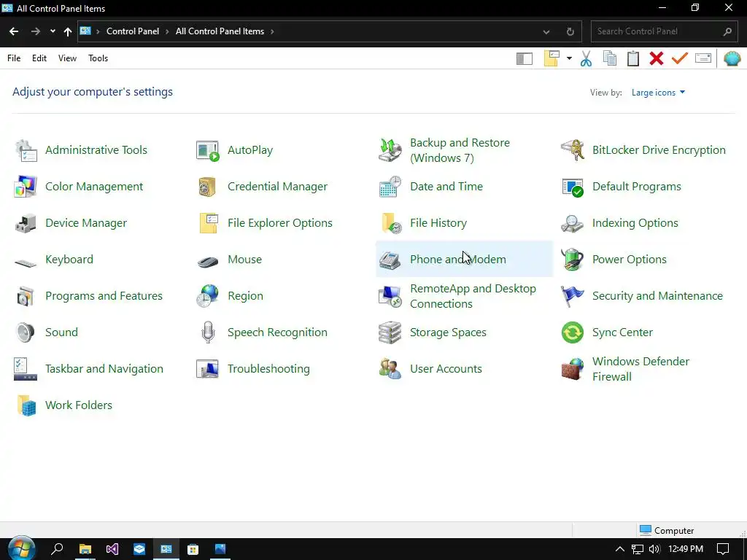Click the Control Panel breadcrumb
Image resolution: width=747 pixels, height=560 pixels.
tap(133, 31)
